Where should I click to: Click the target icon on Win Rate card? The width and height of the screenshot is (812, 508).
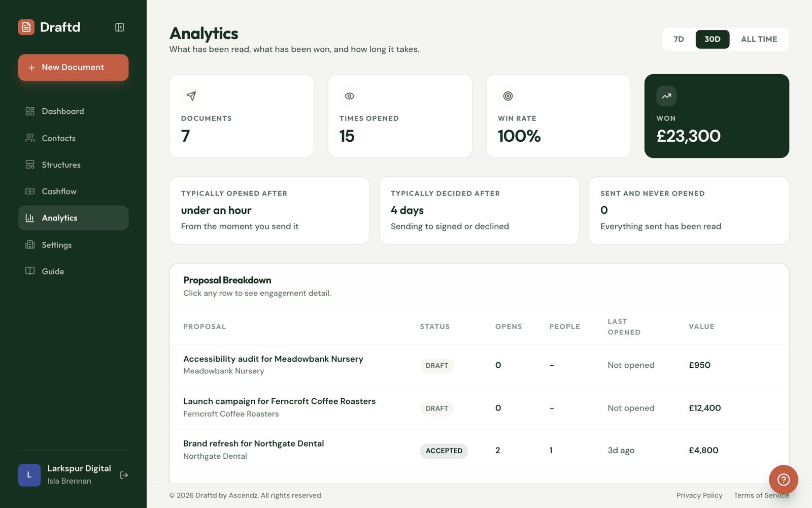(x=508, y=96)
